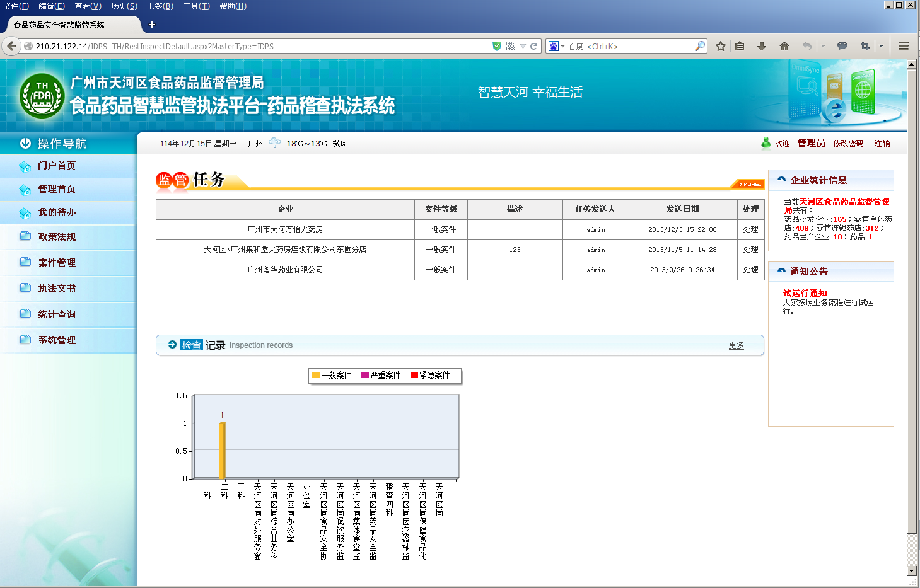The width and height of the screenshot is (920, 588).
Task: Click 更多 link in inspection records
Action: (736, 345)
